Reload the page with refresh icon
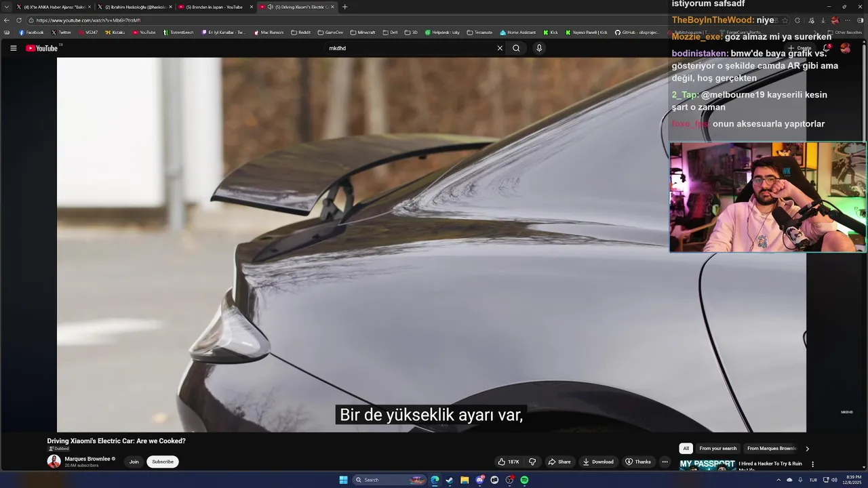The height and width of the screenshot is (488, 868). tap(19, 20)
